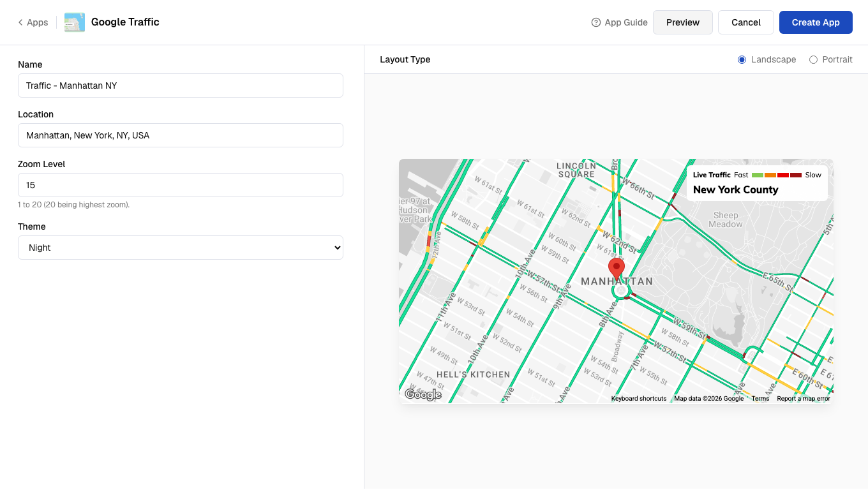Screen dimensions: 868x490
Task: Click the Cancel button
Action: pos(746,22)
